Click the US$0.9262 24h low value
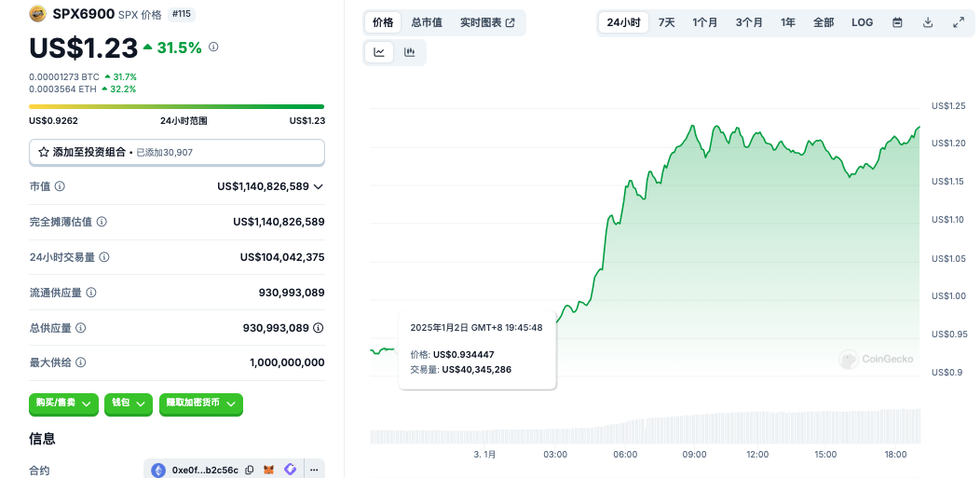The width and height of the screenshot is (980, 478). 54,120
